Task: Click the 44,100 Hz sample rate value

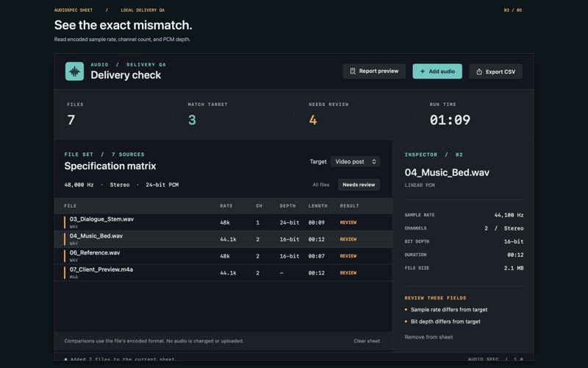Action: coord(509,215)
